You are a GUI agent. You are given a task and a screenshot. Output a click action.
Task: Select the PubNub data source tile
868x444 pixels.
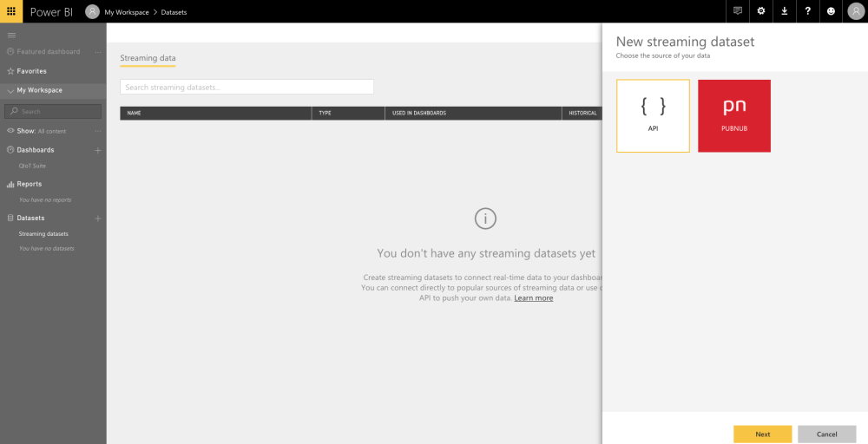(734, 115)
